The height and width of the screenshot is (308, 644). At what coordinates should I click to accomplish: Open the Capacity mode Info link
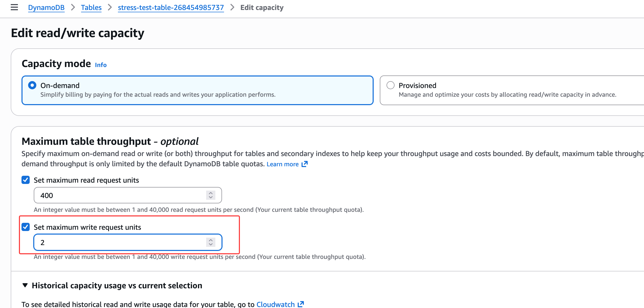point(101,65)
